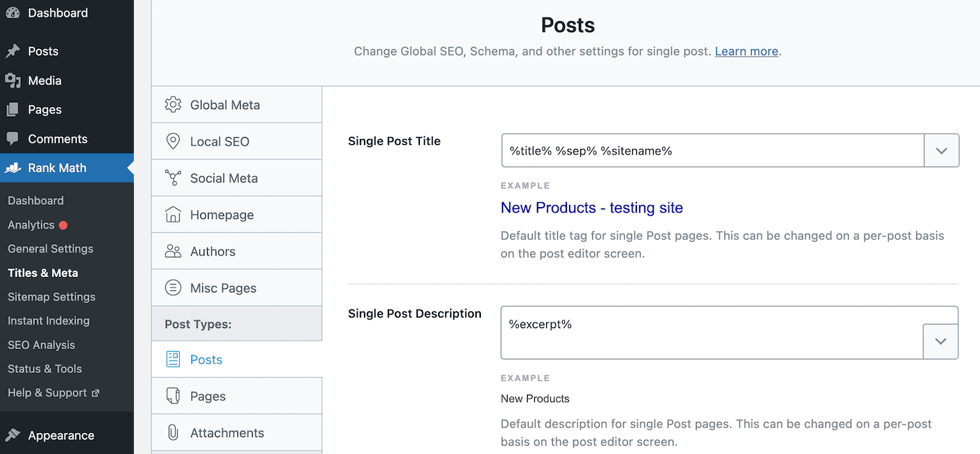Open the Appearance menu in sidebar
This screenshot has height=454, width=980.
point(61,435)
